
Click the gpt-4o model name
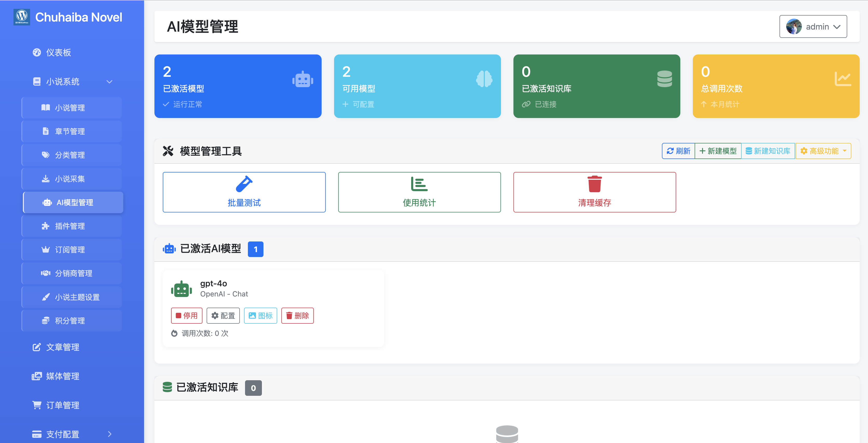coord(214,283)
